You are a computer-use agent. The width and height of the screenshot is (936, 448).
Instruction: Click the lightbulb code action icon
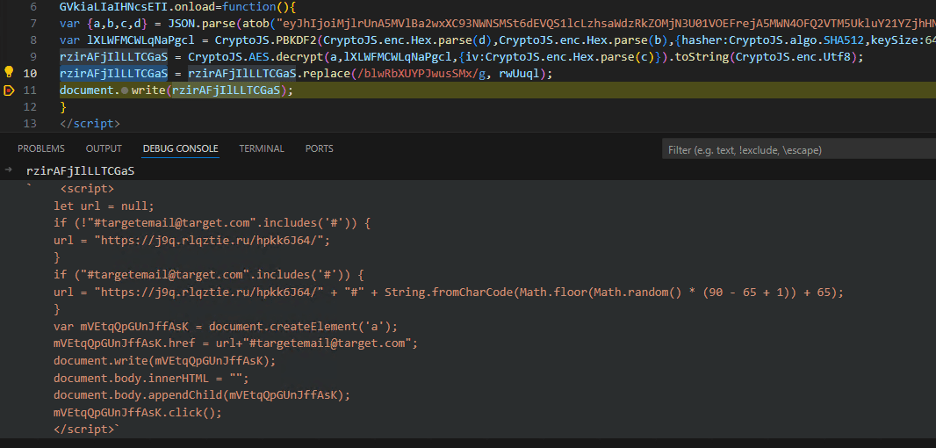(x=9, y=73)
